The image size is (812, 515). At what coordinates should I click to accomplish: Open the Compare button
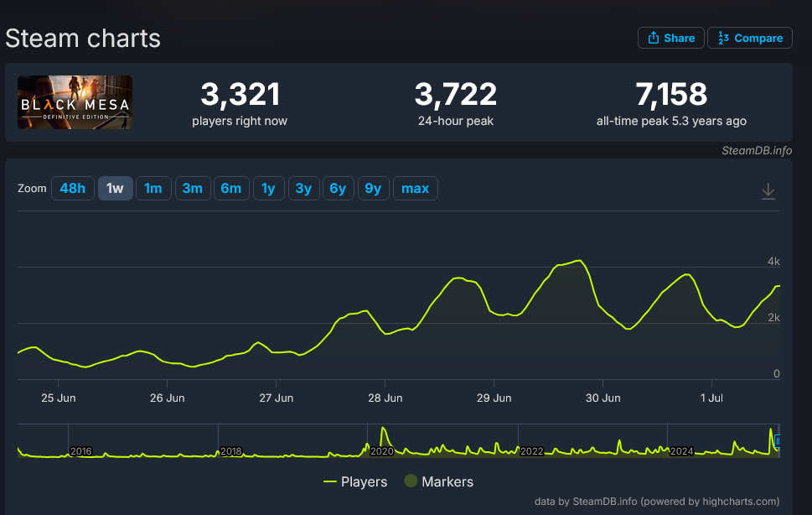pos(750,38)
